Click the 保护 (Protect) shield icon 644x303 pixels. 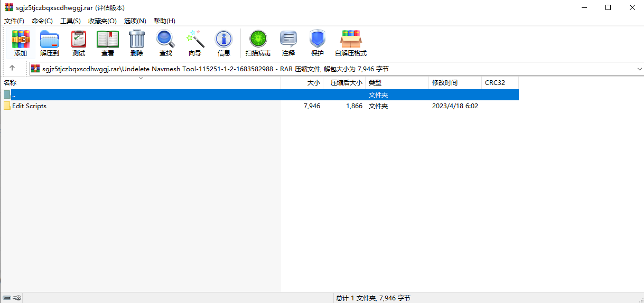[318, 43]
